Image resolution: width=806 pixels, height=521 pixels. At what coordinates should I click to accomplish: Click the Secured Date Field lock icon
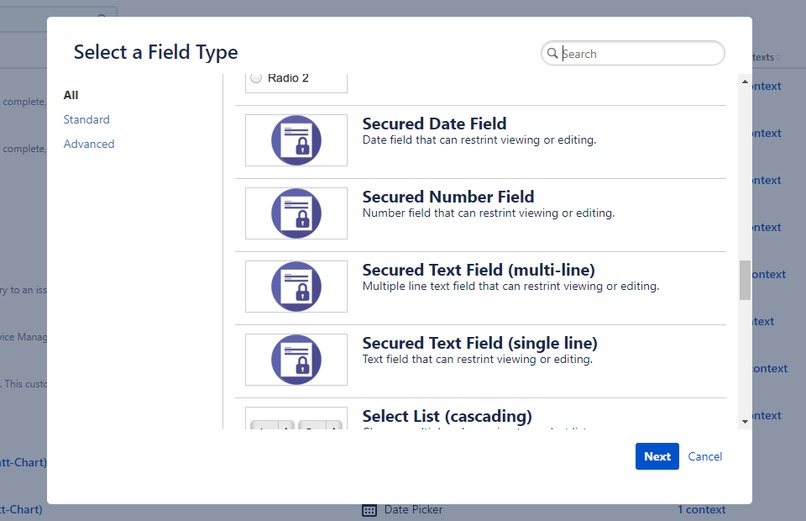(x=296, y=140)
